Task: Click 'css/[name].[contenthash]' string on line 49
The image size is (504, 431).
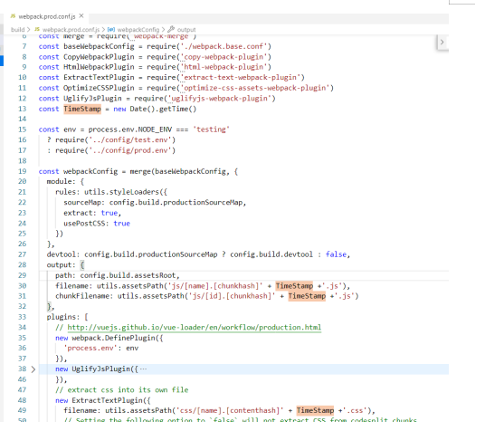Action: pos(230,410)
